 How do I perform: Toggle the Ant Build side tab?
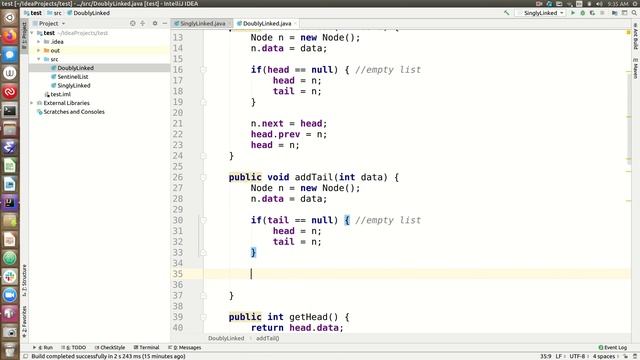636,36
